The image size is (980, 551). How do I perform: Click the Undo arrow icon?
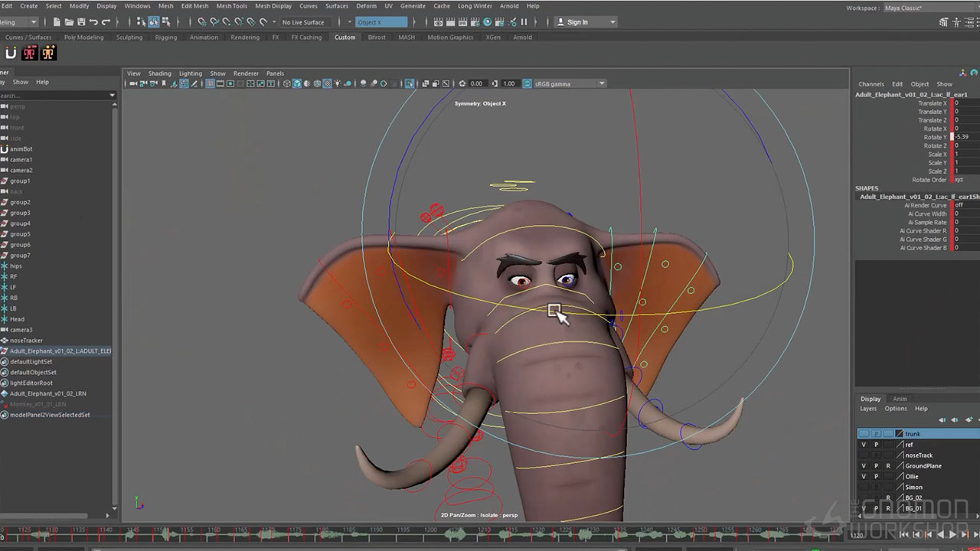(x=93, y=22)
